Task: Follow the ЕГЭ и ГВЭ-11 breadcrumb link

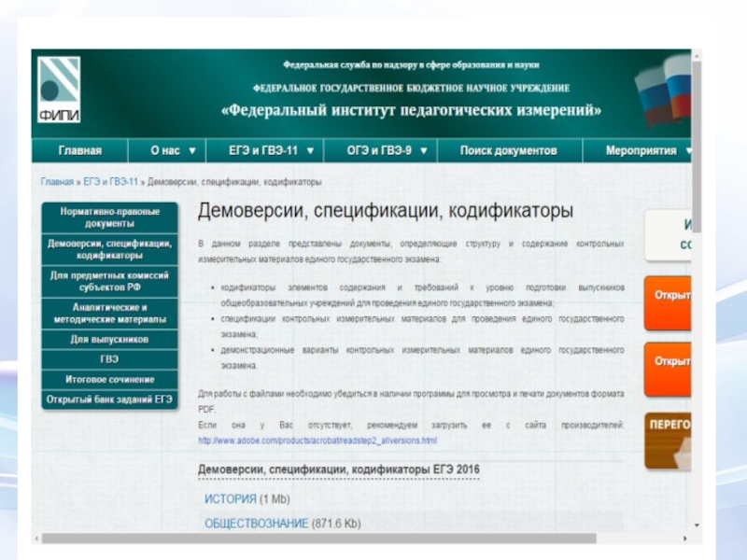Action: click(x=110, y=182)
